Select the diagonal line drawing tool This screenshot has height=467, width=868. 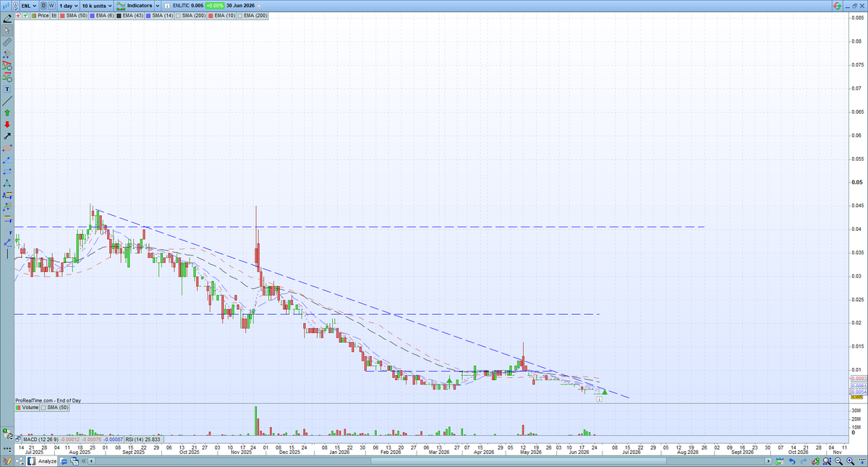point(7,101)
